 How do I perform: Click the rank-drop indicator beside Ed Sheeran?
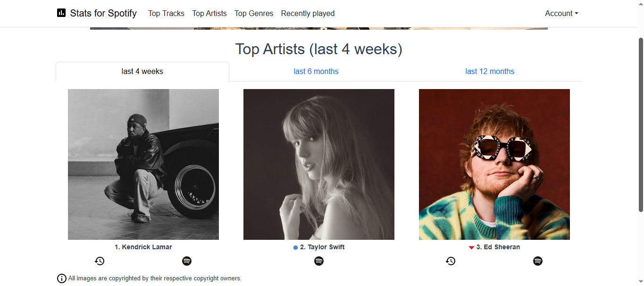[x=470, y=247]
